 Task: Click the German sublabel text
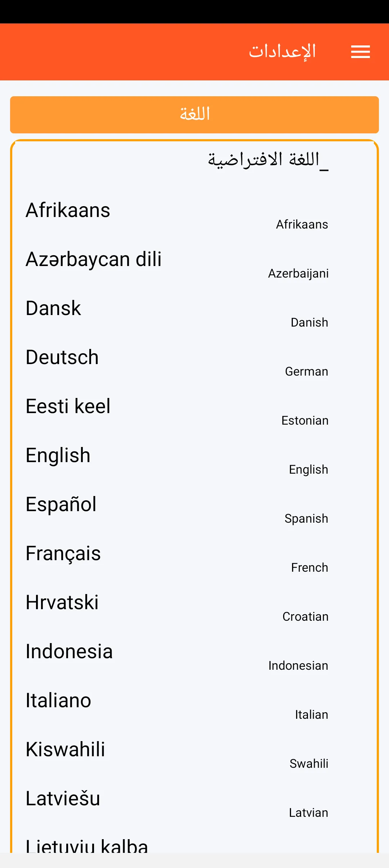click(307, 372)
